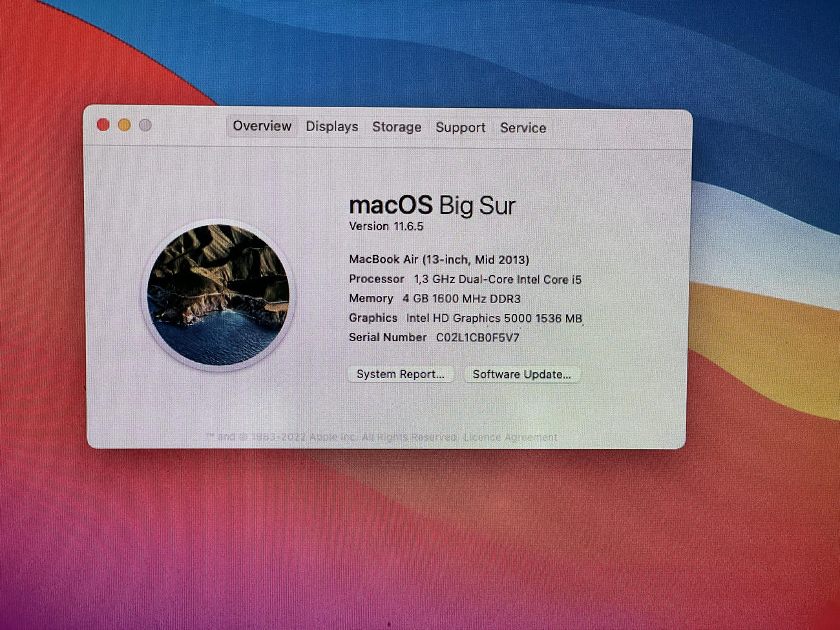
Task: Open System Report
Action: pos(401,374)
